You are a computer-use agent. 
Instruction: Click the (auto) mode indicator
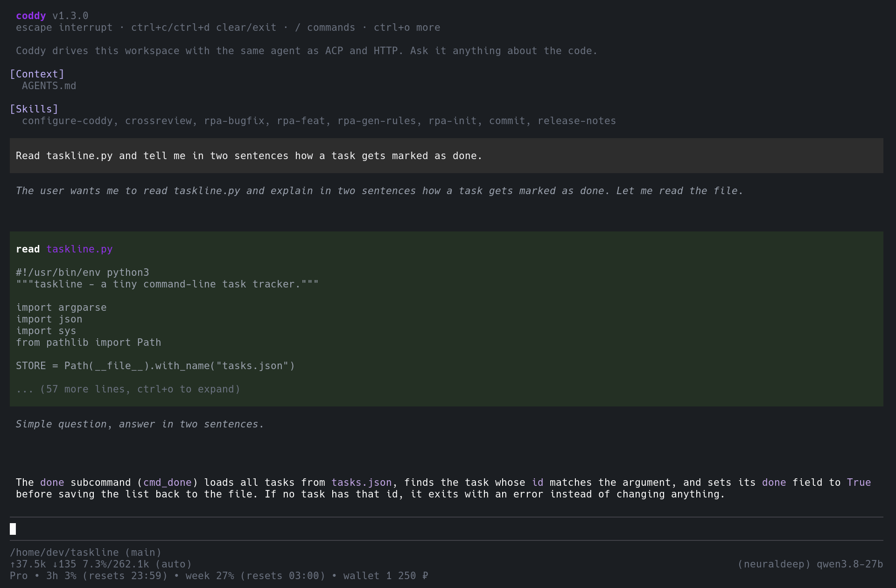point(174,564)
